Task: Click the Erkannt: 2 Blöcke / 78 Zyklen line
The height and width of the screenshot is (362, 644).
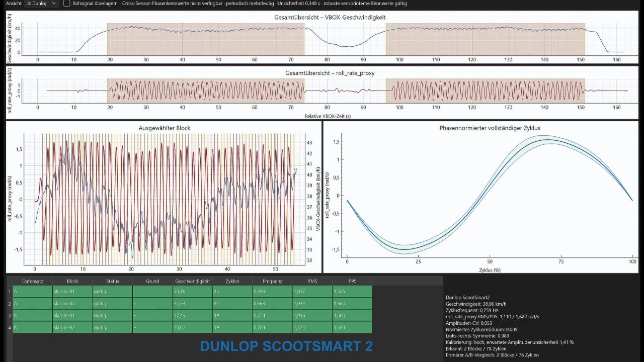Action: coord(476,348)
